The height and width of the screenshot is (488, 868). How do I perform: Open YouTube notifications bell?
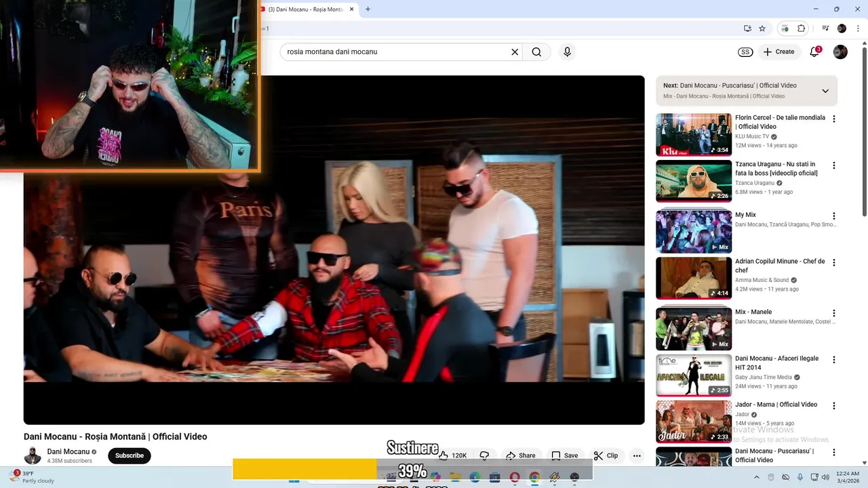[815, 52]
